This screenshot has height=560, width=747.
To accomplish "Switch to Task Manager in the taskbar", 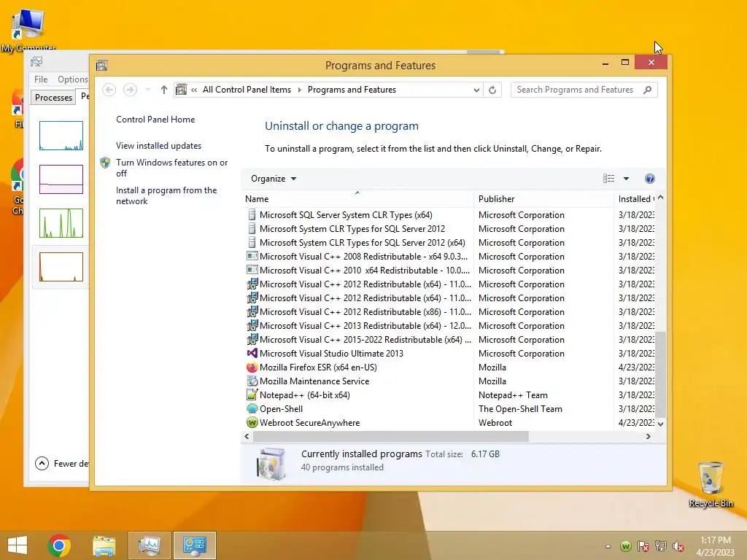I will click(149, 545).
